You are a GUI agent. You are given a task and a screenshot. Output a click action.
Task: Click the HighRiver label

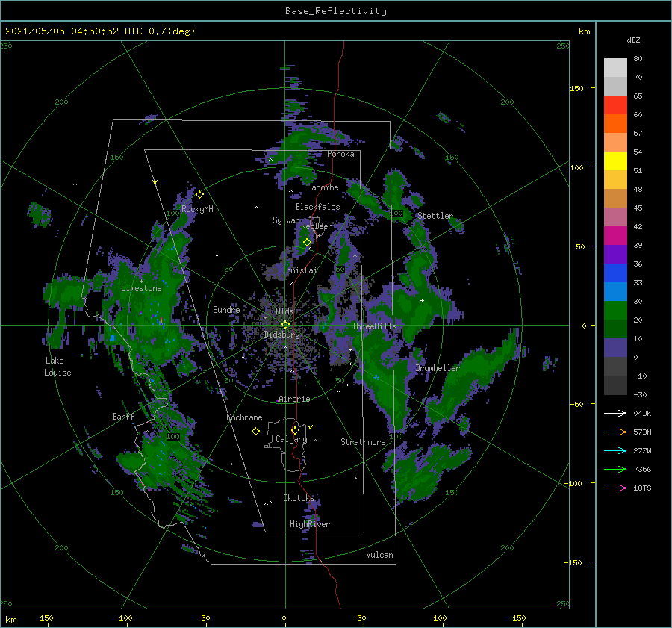pos(310,525)
